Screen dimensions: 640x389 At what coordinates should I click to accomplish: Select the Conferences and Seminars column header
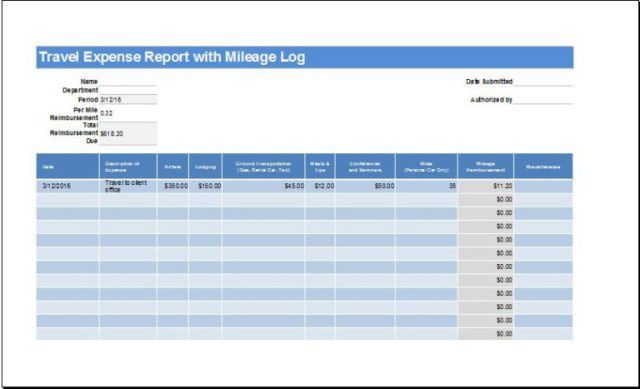point(365,166)
